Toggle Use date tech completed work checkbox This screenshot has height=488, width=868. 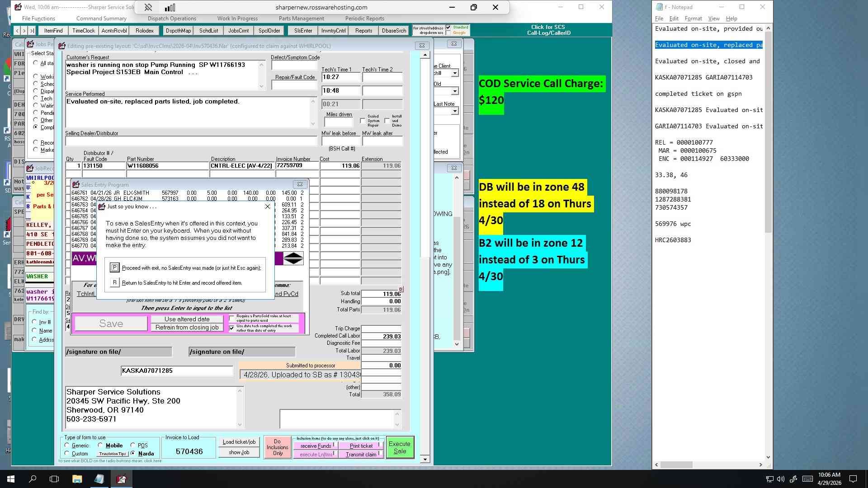pos(232,328)
